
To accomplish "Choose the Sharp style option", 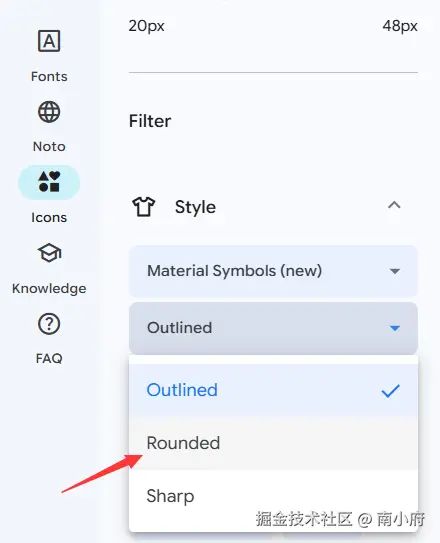I will point(273,496).
